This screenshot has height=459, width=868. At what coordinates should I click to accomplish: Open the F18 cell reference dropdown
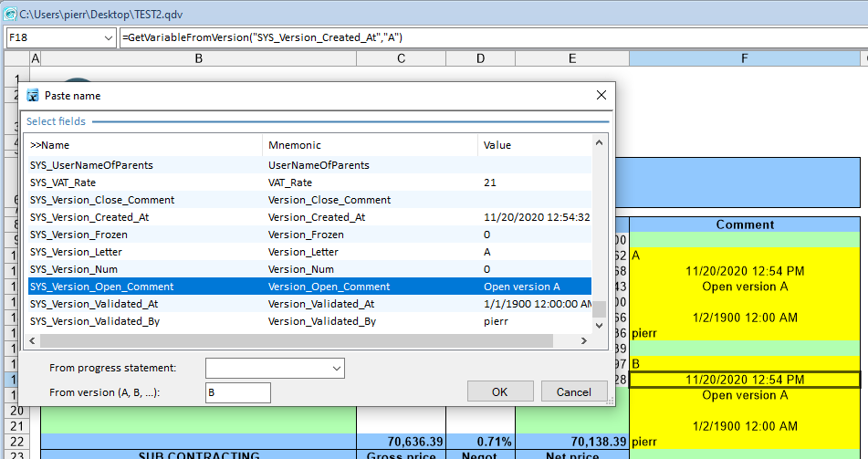point(108,37)
